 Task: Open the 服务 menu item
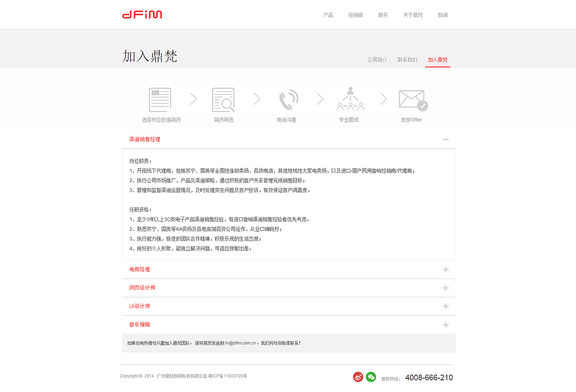383,15
